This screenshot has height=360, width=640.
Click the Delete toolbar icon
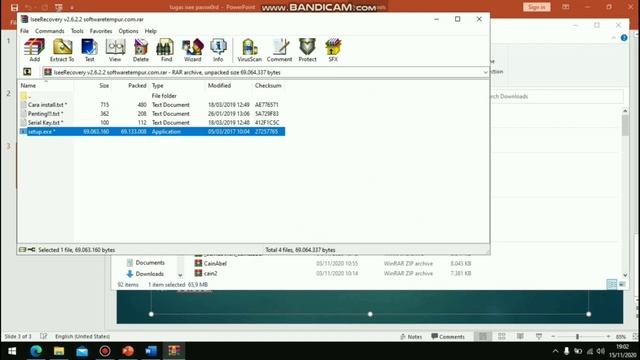click(141, 50)
